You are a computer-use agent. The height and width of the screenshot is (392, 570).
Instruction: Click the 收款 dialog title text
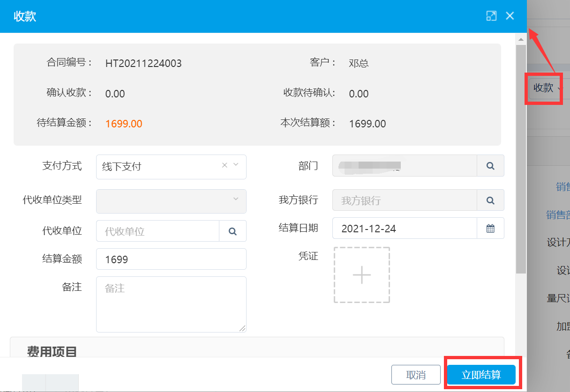pyautogui.click(x=25, y=16)
